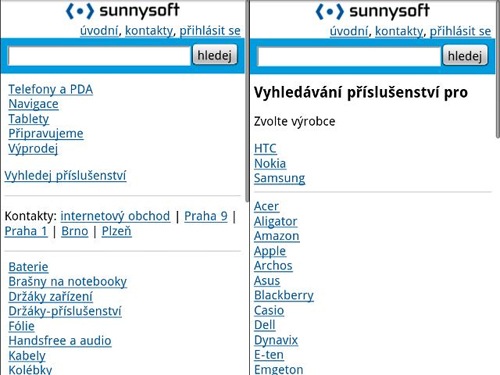Focus the right search input field

[349, 56]
